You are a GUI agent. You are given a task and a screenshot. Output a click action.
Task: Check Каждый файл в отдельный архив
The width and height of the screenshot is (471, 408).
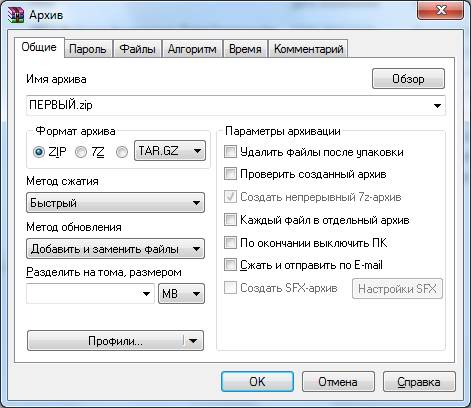click(230, 220)
